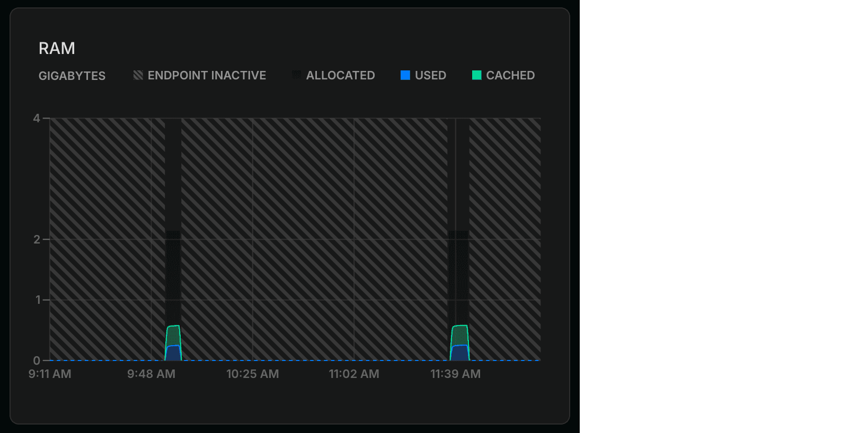This screenshot has width=868, height=433.
Task: Click the GIGABYTES unit label
Action: pos(72,76)
